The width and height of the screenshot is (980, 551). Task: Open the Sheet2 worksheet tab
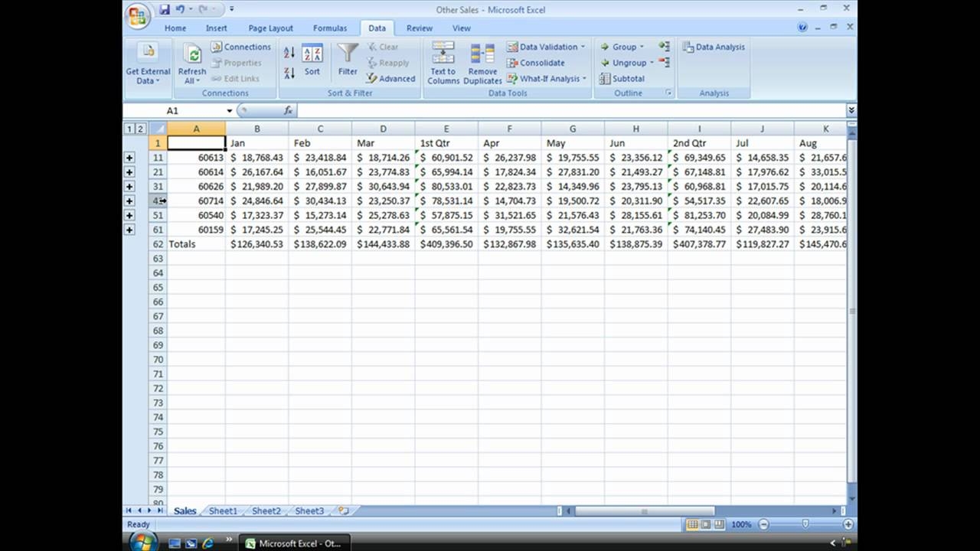266,510
